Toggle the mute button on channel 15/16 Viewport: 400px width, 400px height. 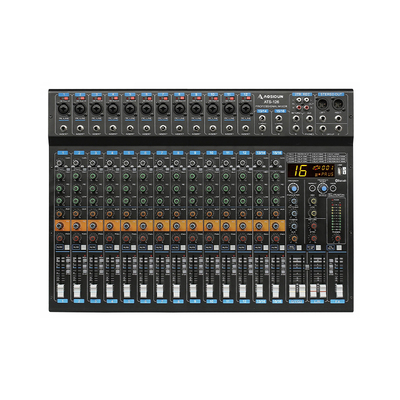[x=275, y=248]
